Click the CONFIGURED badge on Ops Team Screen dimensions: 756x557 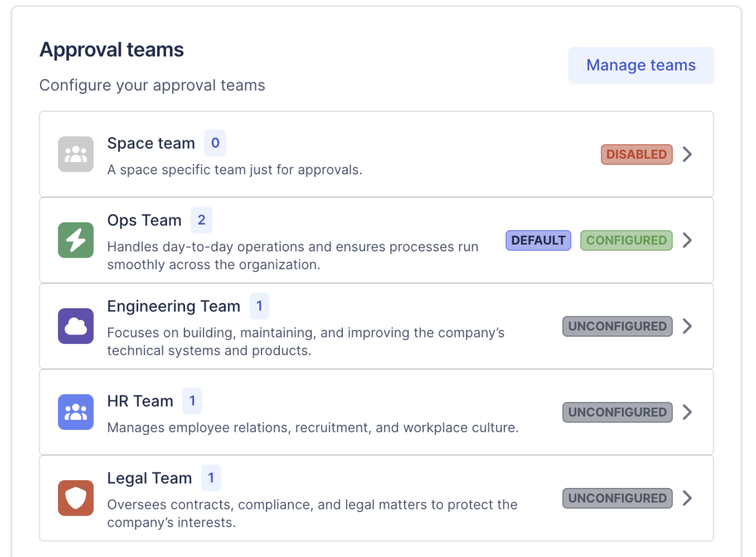coord(626,240)
